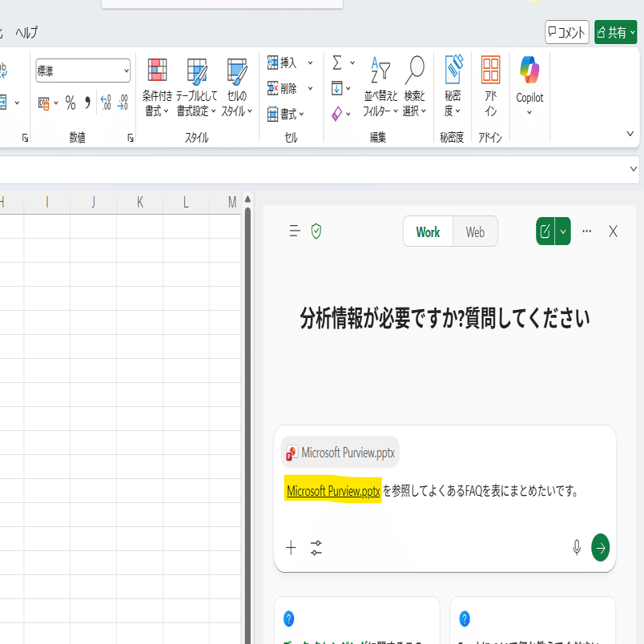The width and height of the screenshot is (644, 644).
Task: Expand the Clear dropdown arrow
Action: click(x=348, y=114)
